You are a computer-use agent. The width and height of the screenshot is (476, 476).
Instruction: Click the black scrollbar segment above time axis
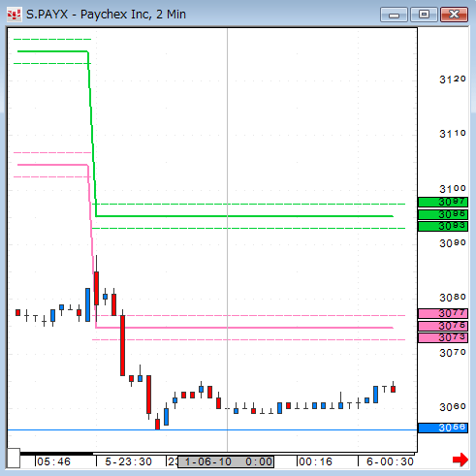[x=56, y=454]
